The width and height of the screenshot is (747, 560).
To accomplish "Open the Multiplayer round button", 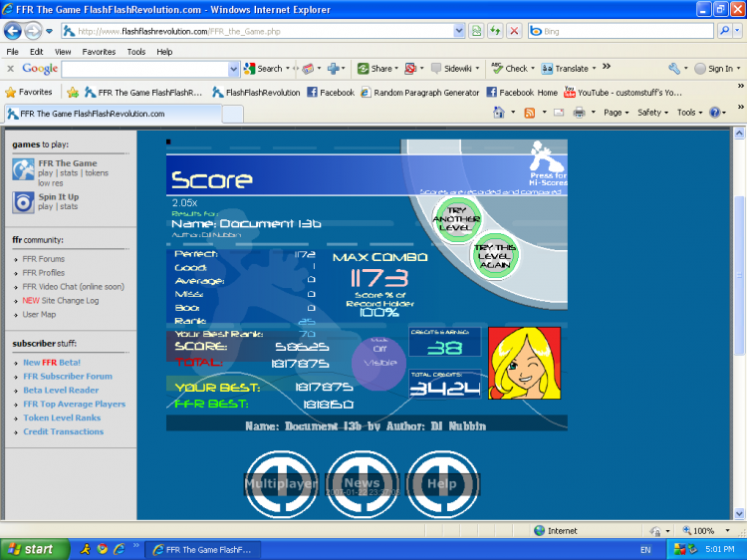I will pos(281,484).
